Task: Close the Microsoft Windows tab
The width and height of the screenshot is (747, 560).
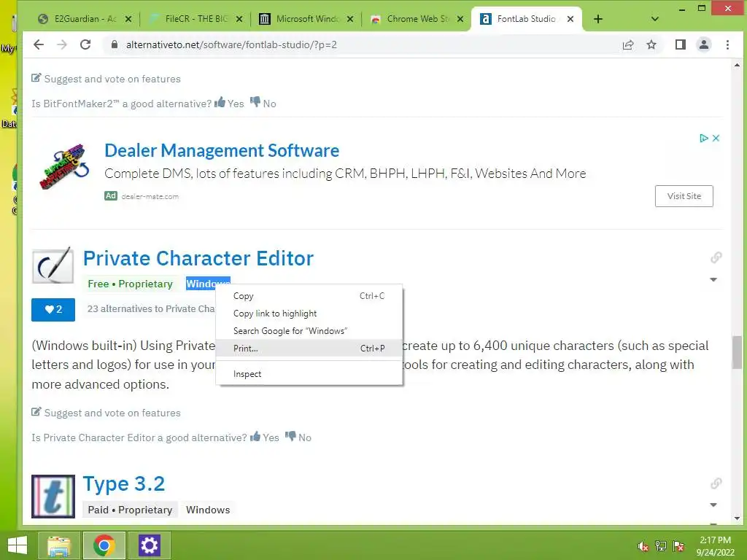Action: click(349, 19)
